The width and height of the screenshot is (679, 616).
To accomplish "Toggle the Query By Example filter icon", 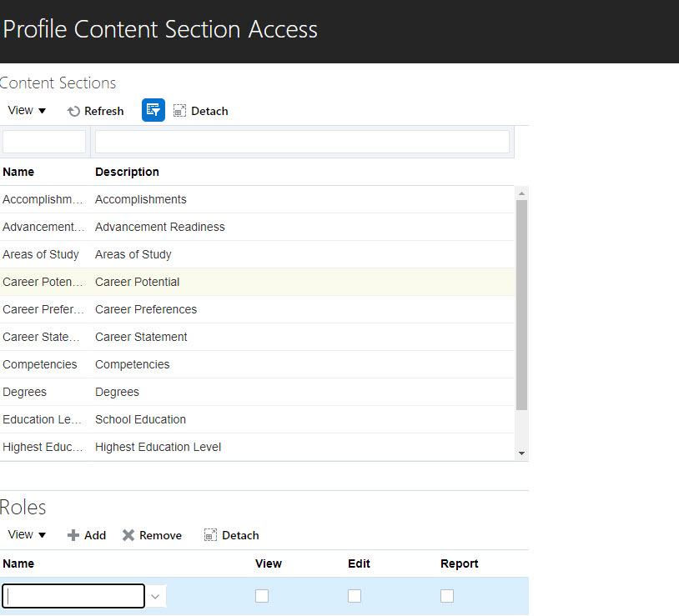I will pyautogui.click(x=153, y=109).
